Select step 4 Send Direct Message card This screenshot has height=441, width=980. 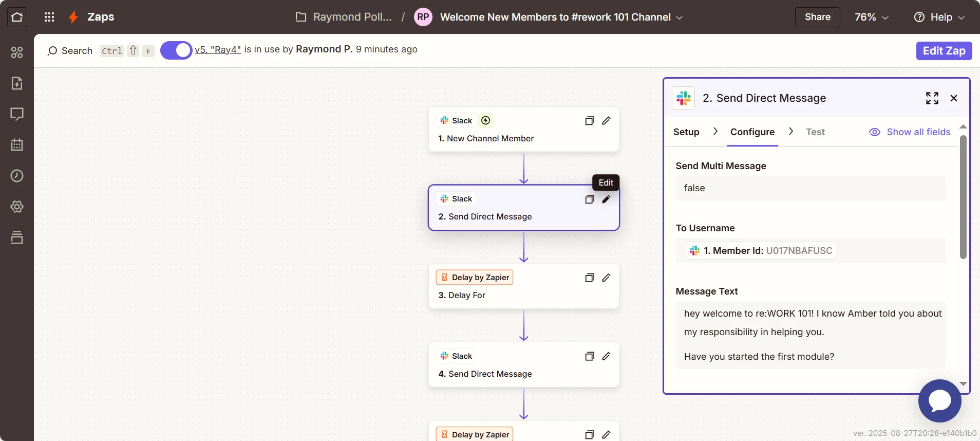point(524,365)
